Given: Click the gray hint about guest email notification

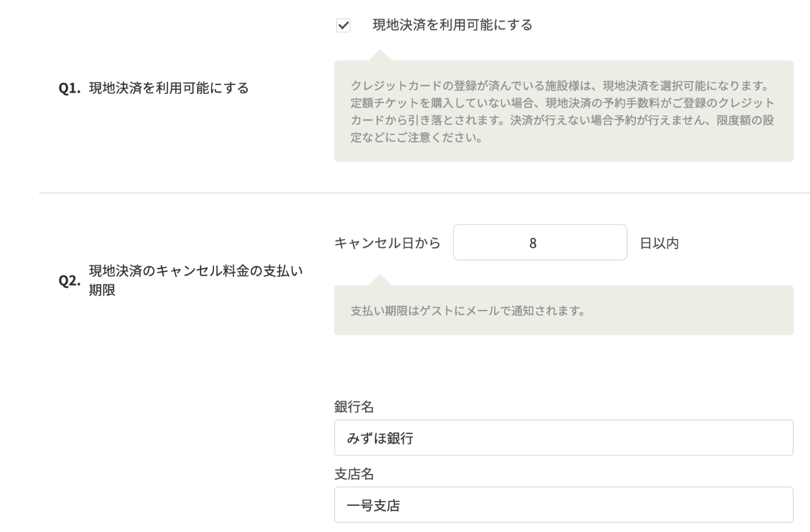Looking at the screenshot, I should (x=467, y=313).
